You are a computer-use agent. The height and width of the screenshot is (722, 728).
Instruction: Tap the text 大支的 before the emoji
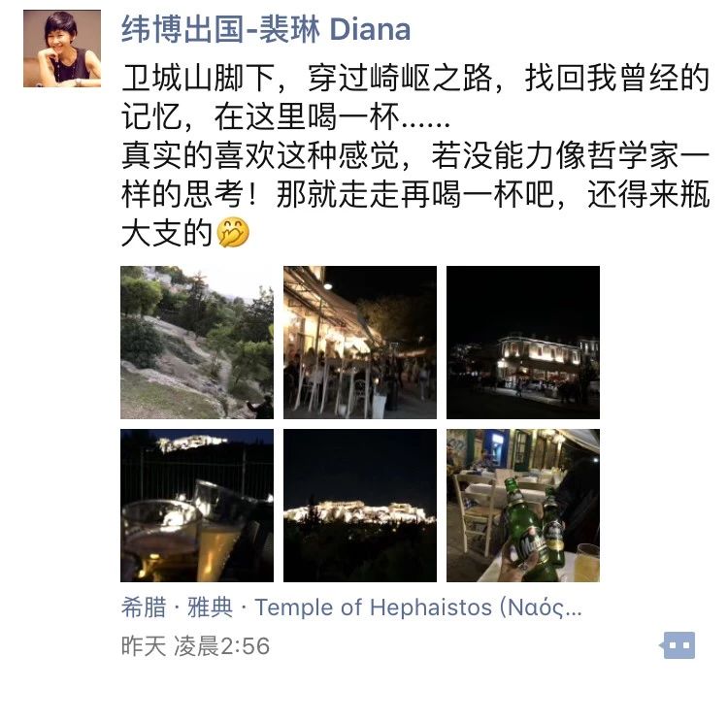(x=167, y=233)
